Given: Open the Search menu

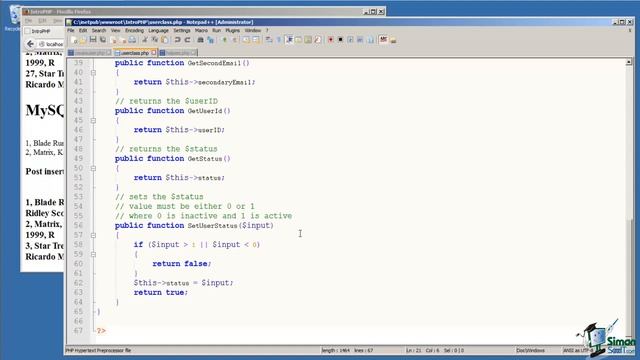Looking at the screenshot, I should 99,30.
